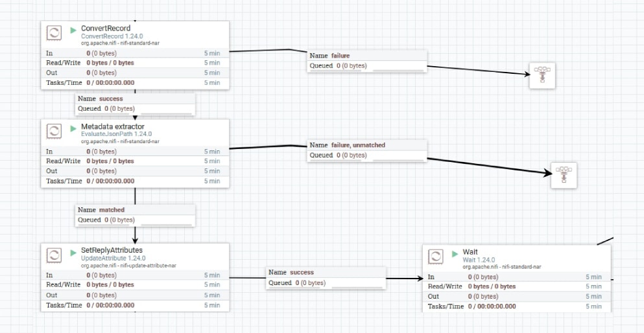
Task: Select the 'success' connection below ConvertRecord
Action: [135, 99]
